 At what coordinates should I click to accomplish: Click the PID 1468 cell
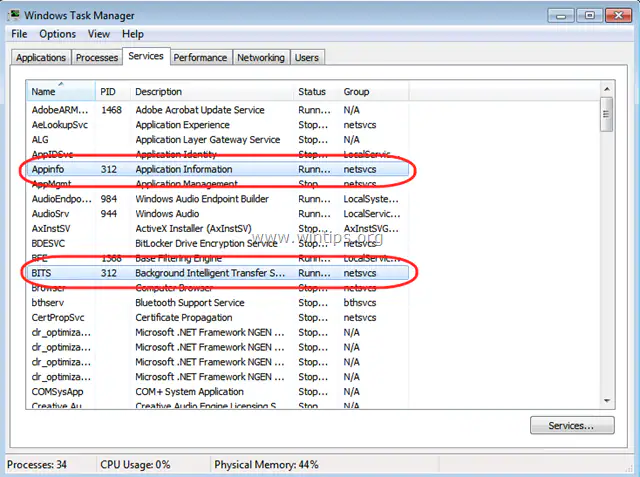pos(111,110)
